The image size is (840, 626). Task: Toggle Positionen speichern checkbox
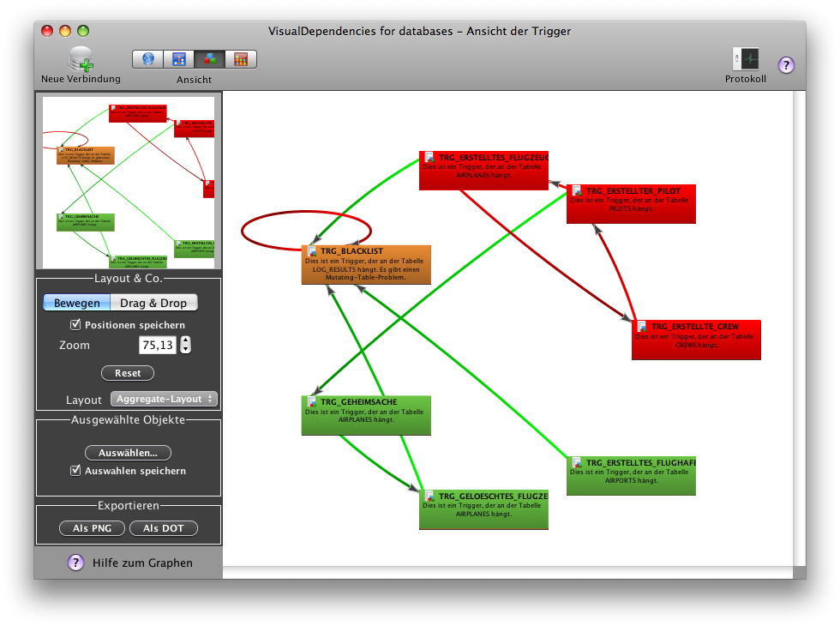pyautogui.click(x=76, y=325)
